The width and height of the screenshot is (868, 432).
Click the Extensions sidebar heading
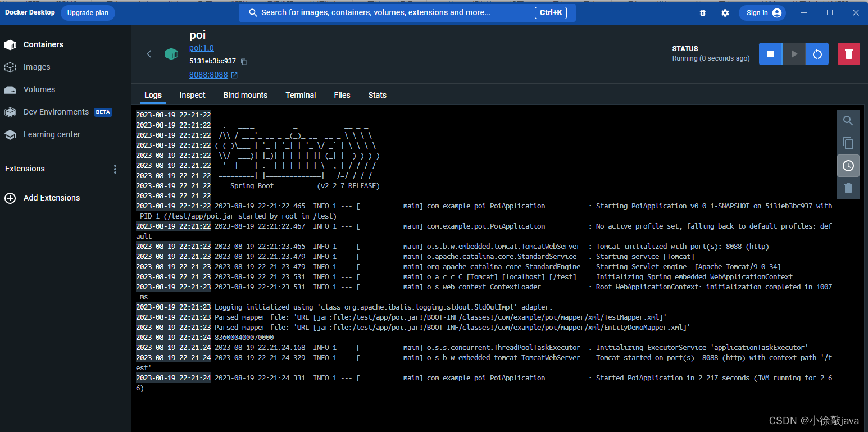[25, 169]
